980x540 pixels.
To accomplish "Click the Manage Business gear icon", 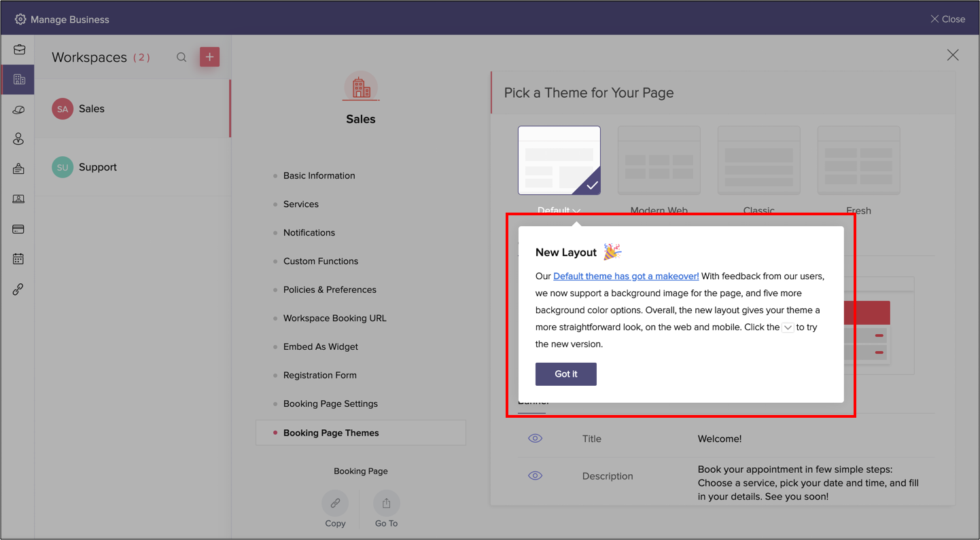I will tap(20, 19).
